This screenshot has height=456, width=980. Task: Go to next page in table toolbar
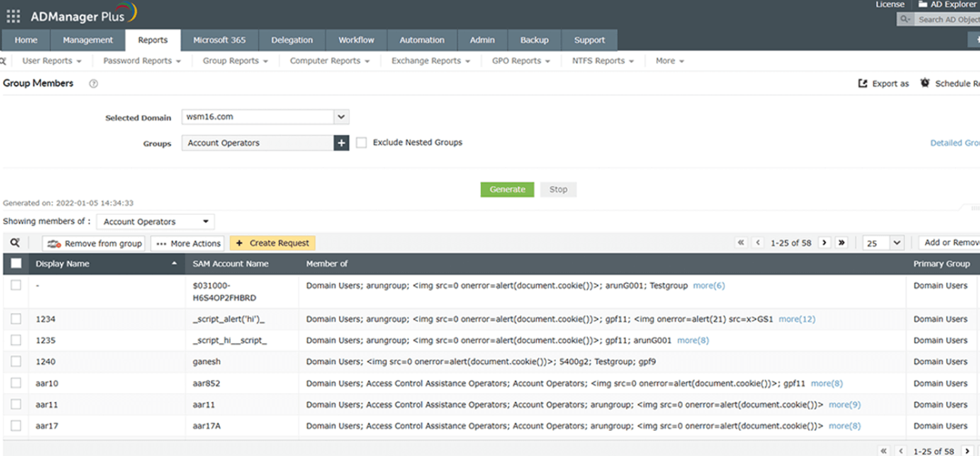pos(825,242)
